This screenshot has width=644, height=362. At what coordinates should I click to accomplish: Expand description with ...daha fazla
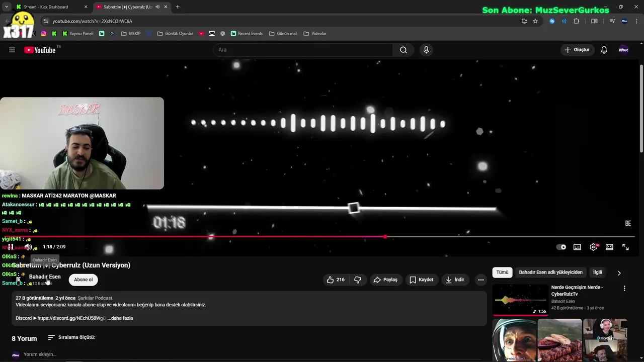120,318
